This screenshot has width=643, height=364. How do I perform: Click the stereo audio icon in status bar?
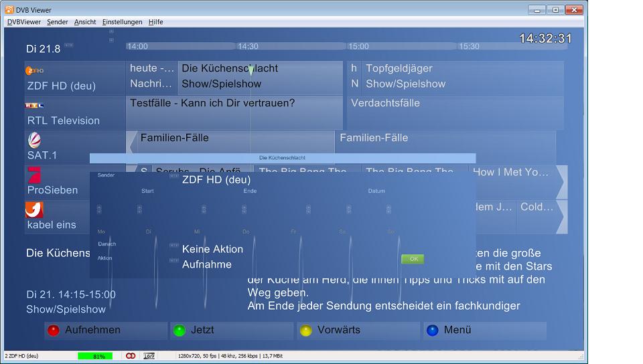131,356
